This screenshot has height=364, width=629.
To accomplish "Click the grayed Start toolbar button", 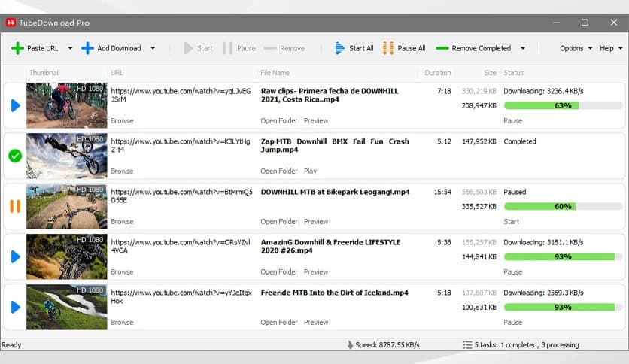I will [198, 48].
